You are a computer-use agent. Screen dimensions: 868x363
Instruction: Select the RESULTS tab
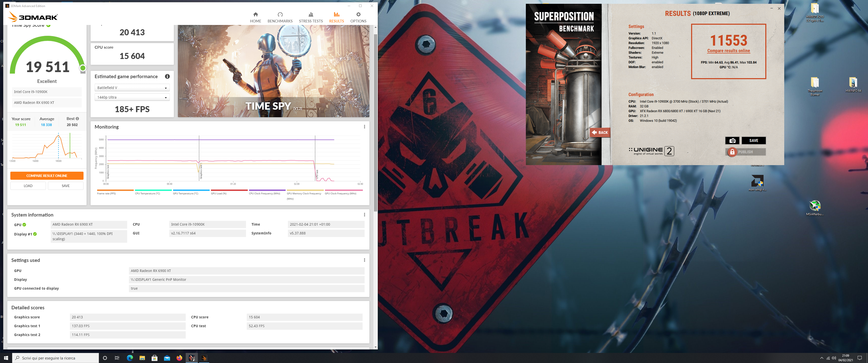coord(336,17)
